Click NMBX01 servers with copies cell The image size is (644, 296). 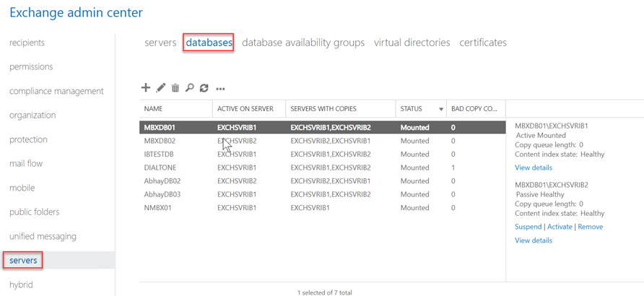(310, 208)
